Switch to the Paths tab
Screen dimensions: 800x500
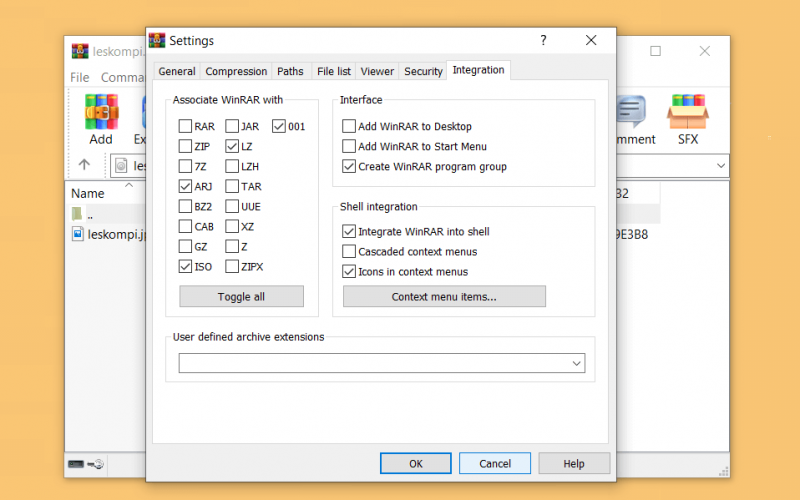tap(290, 71)
